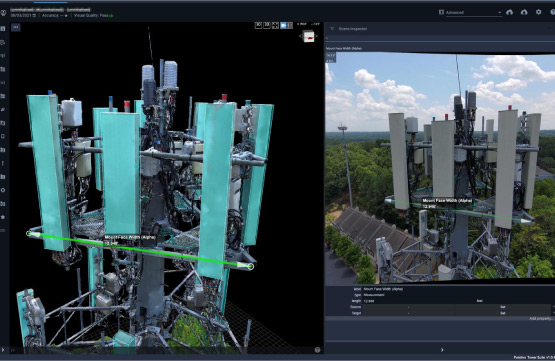Click the navigation view cube
Screen dimensions: 555x361
(309, 36)
